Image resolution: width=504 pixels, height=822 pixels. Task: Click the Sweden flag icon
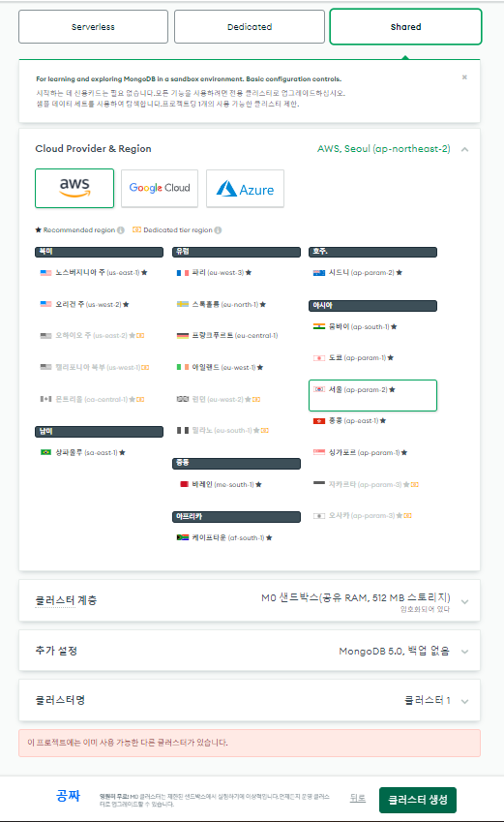pos(183,304)
